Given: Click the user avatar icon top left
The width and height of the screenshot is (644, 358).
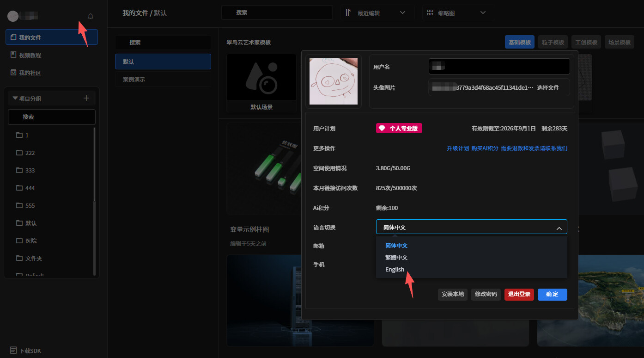Looking at the screenshot, I should pyautogui.click(x=12, y=16).
